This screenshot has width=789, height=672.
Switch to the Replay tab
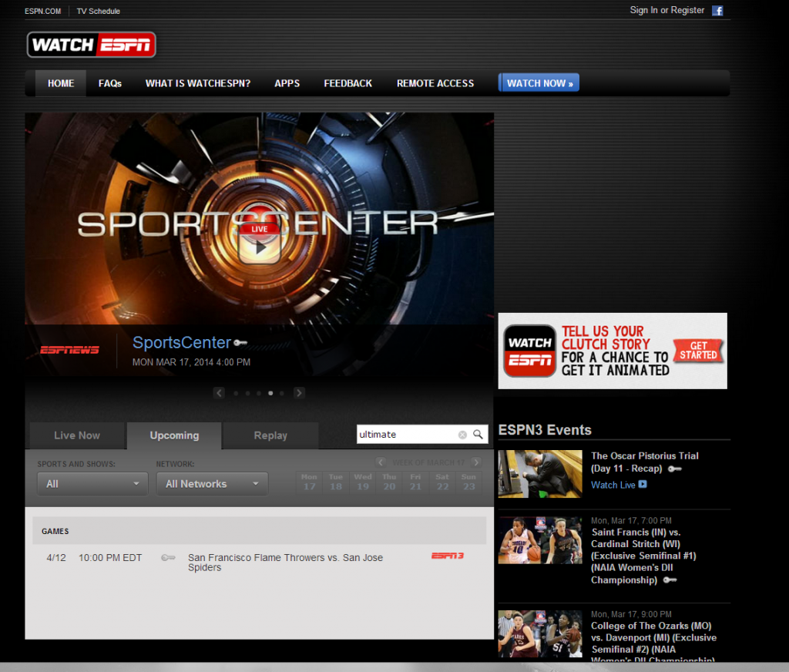pos(270,435)
